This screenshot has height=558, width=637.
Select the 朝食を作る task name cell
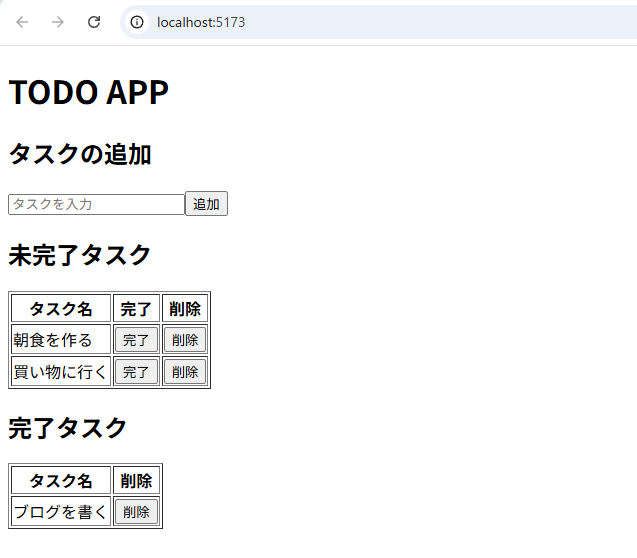pyautogui.click(x=60, y=340)
